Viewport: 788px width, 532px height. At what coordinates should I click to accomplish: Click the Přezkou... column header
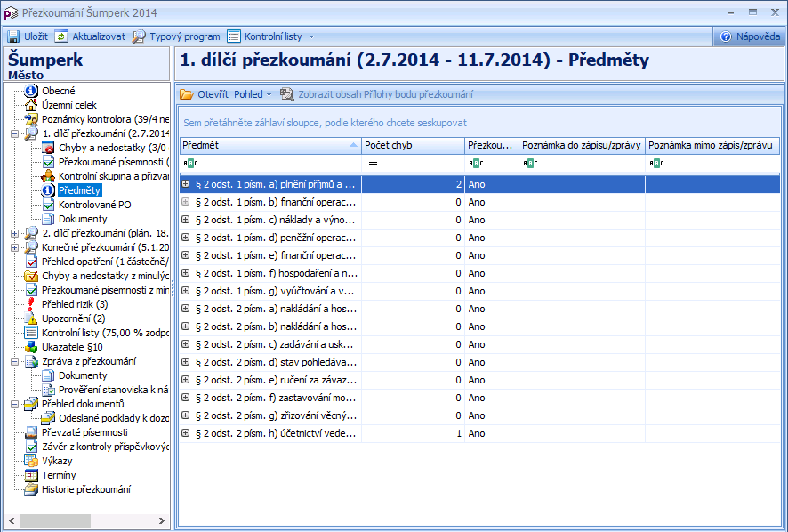coord(492,145)
